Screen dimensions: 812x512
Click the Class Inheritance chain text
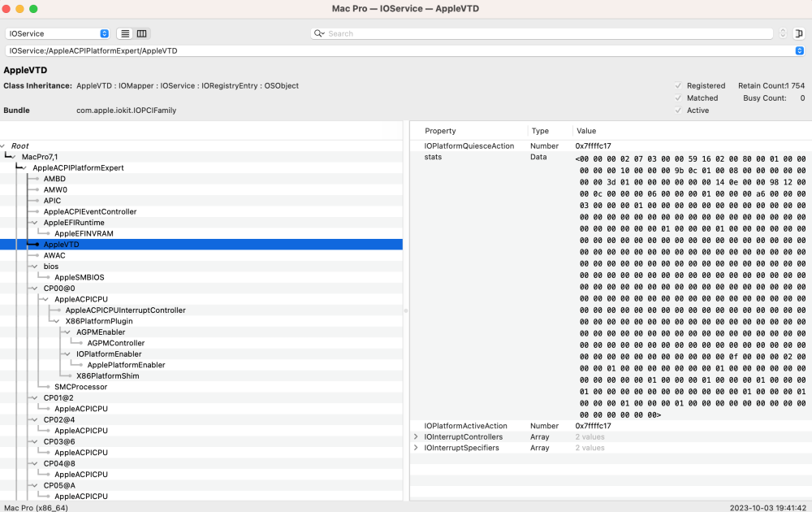coord(188,86)
